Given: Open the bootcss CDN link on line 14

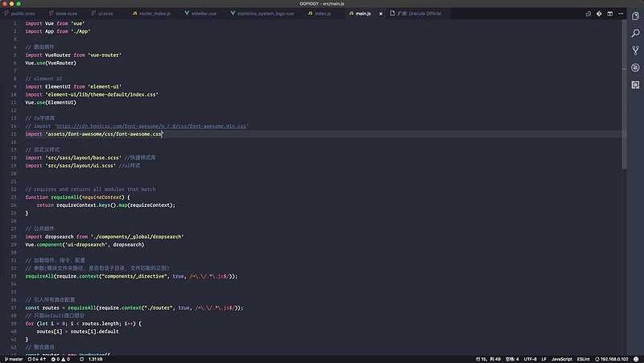Looking at the screenshot, I should 151,126.
